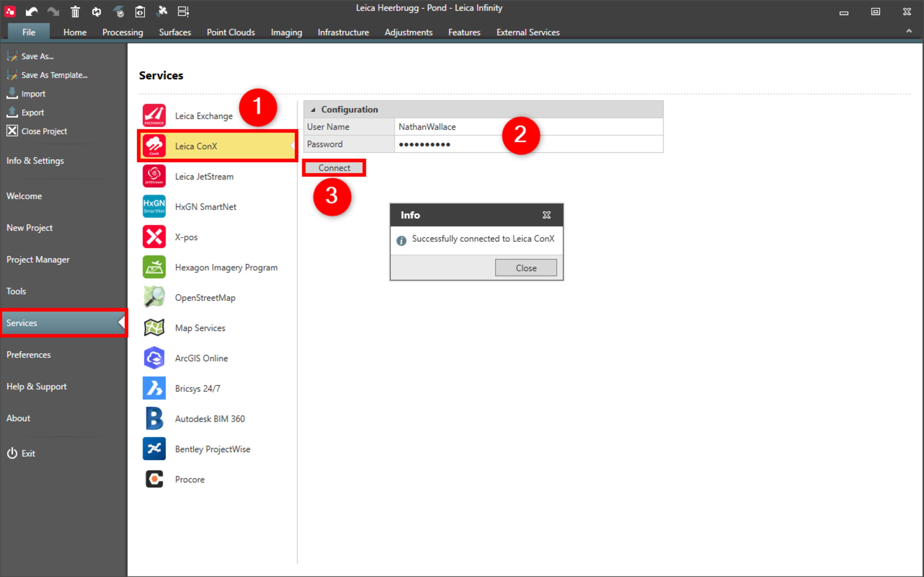
Task: Click the layout panel icon in quick toolbar
Action: (x=183, y=12)
